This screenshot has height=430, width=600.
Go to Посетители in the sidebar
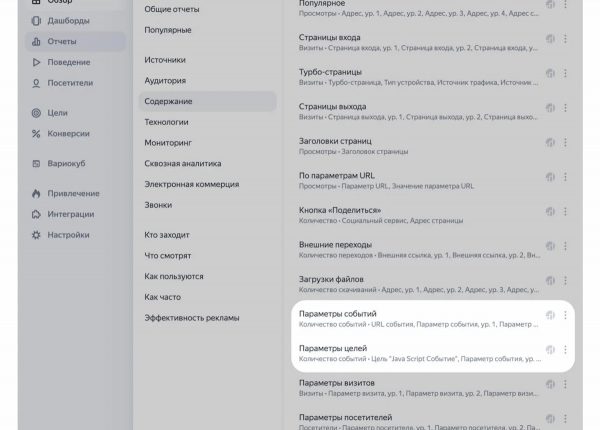pyautogui.click(x=69, y=83)
